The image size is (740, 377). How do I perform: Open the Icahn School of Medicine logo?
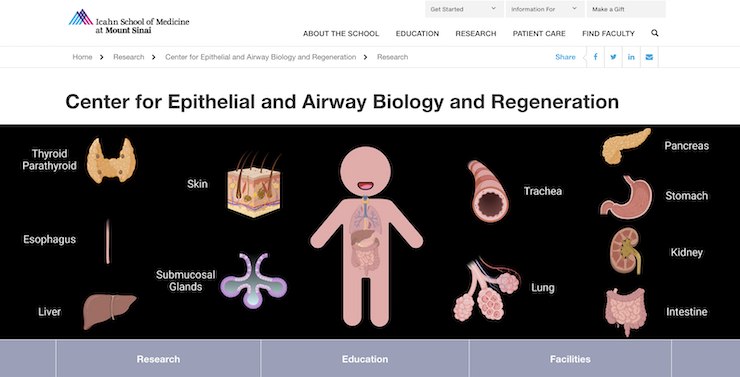coord(129,21)
